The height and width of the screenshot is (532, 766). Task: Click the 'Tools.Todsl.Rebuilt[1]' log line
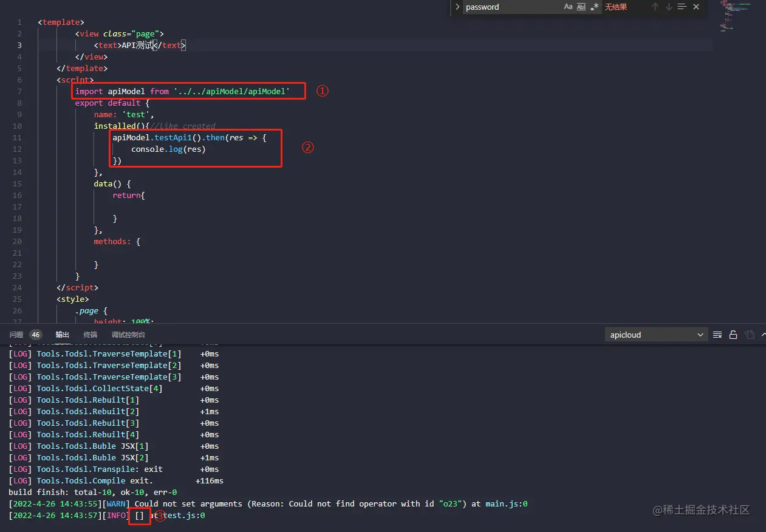click(x=114, y=400)
